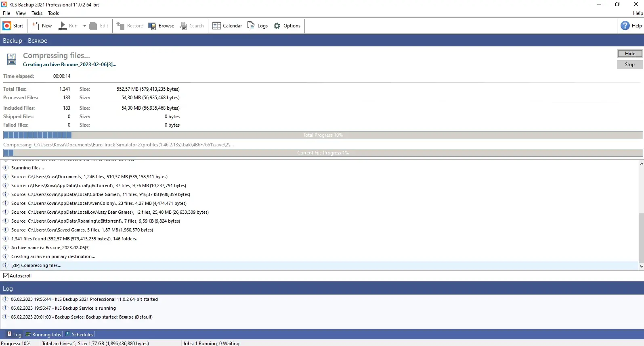Click the blue Help question icon
The image size is (644, 346).
(x=625, y=26)
